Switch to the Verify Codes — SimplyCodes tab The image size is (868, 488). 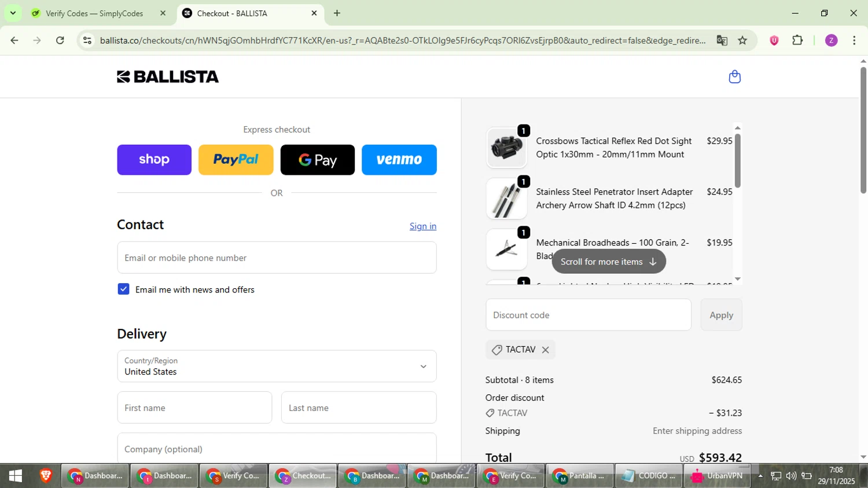[94, 13]
